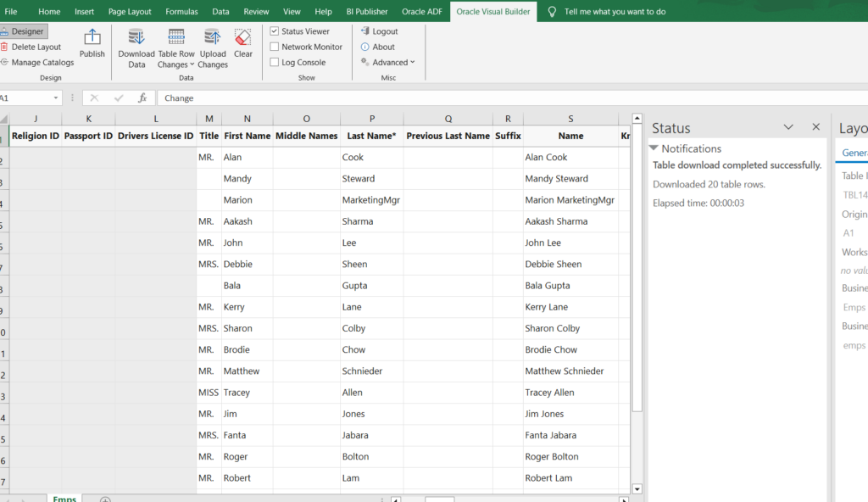Uncheck the Status Viewer checkbox
Viewport: 868px width, 502px height.
275,31
